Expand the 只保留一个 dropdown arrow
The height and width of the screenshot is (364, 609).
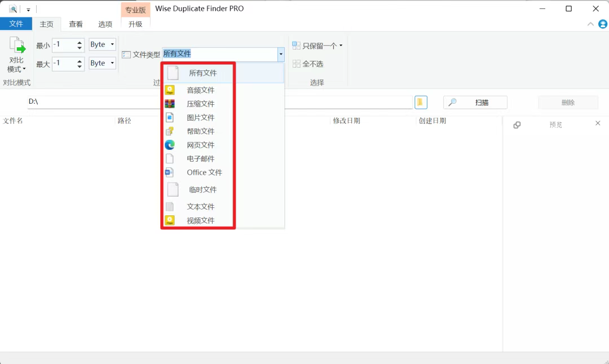coord(341,46)
